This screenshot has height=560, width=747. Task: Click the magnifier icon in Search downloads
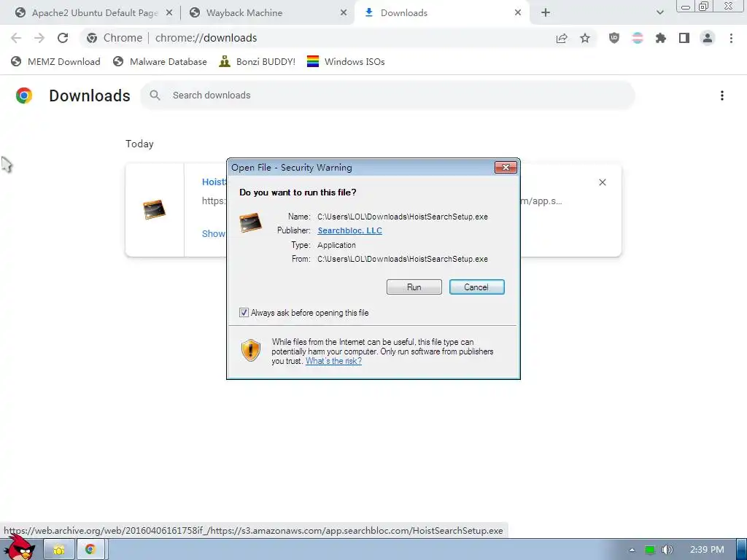click(155, 96)
